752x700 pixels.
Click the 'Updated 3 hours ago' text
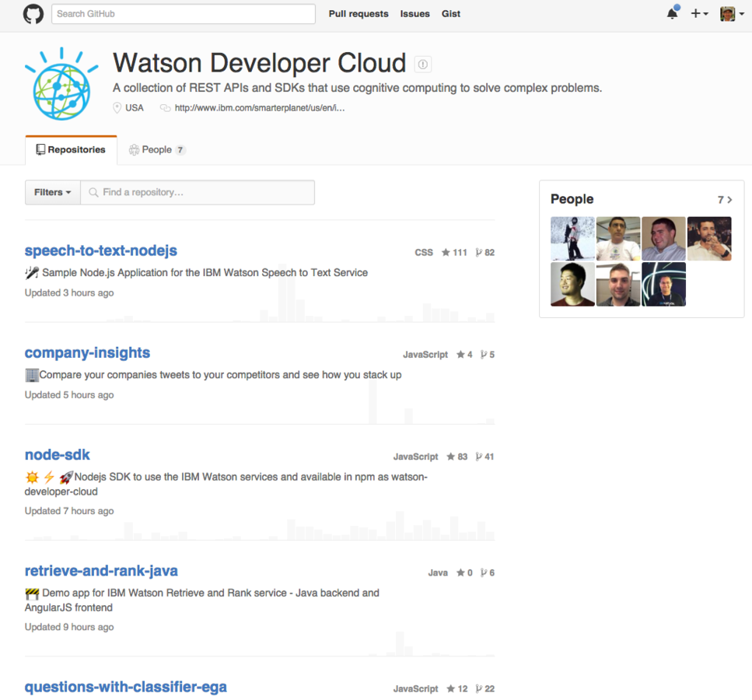[x=69, y=292]
